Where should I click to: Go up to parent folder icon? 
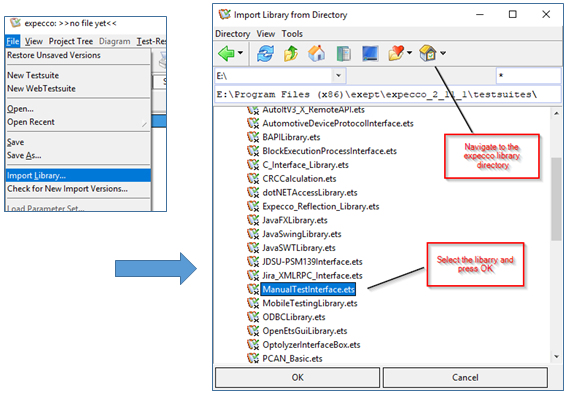point(291,54)
